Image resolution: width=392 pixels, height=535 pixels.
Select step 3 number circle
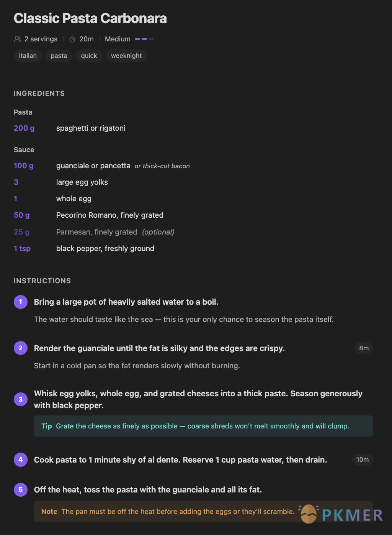pos(21,399)
